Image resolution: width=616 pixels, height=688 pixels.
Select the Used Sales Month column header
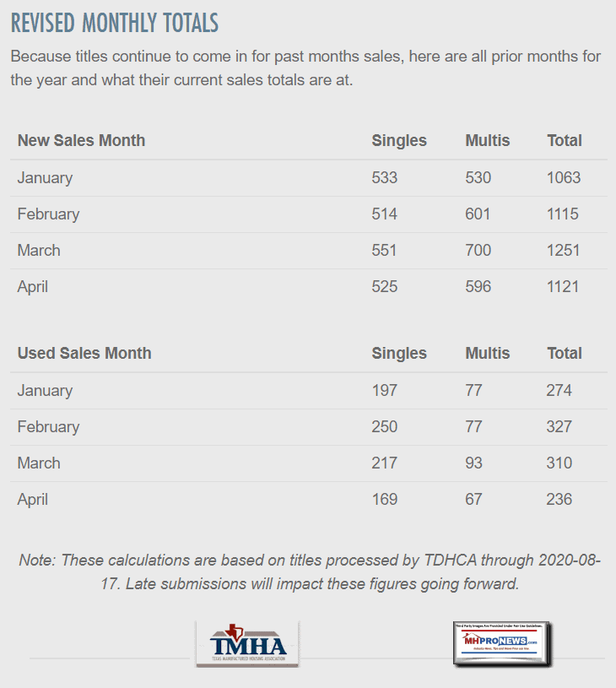point(84,354)
